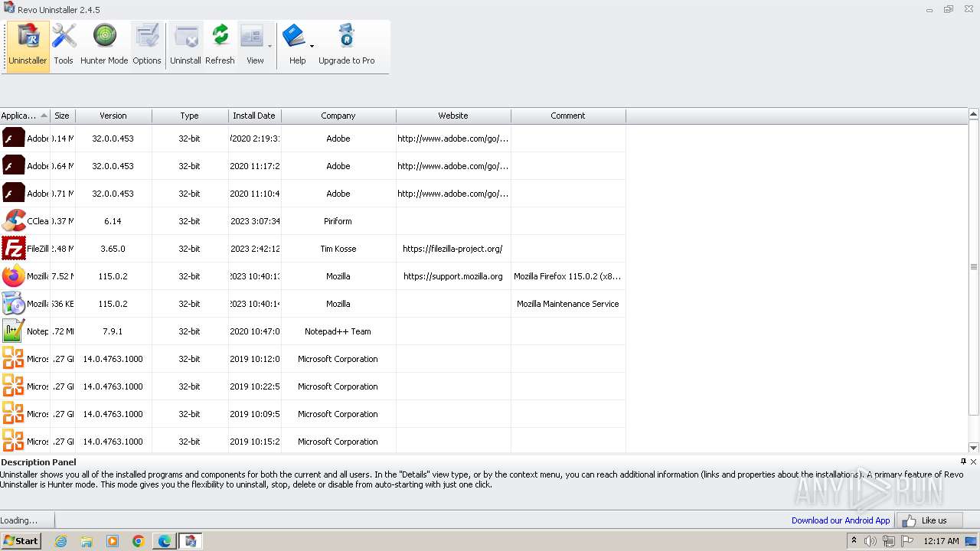Viewport: 980px width, 551px height.
Task: Open the volume control tray icon
Action: 871,541
